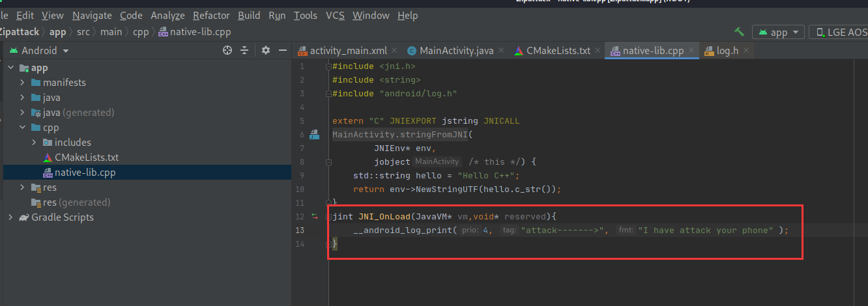Switch to the MainActivity.java tab

(456, 51)
